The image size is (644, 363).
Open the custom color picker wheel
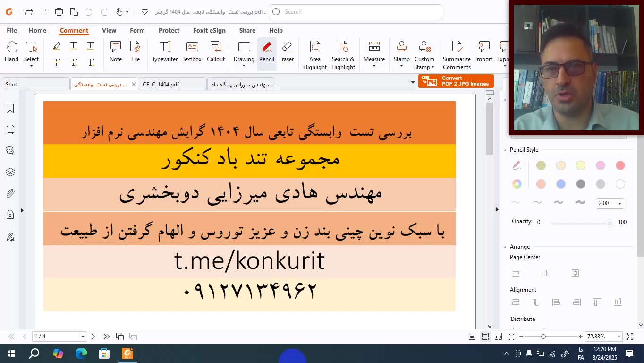[517, 184]
